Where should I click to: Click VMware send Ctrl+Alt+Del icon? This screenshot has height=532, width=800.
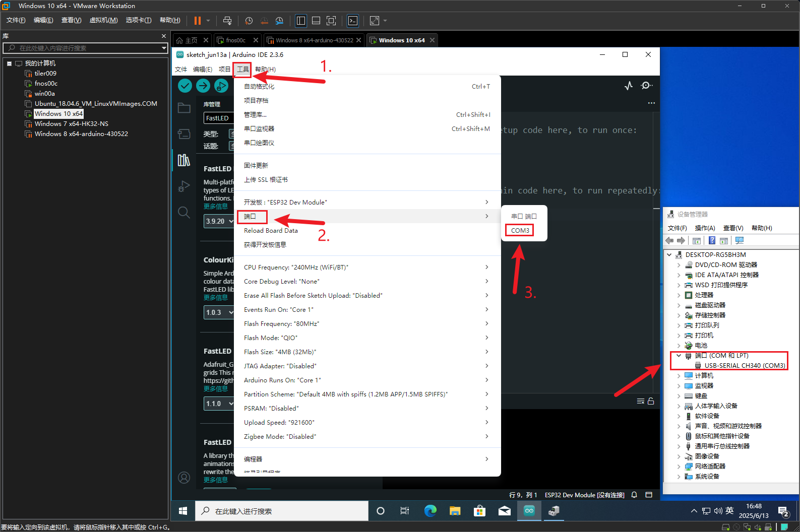[x=227, y=21]
